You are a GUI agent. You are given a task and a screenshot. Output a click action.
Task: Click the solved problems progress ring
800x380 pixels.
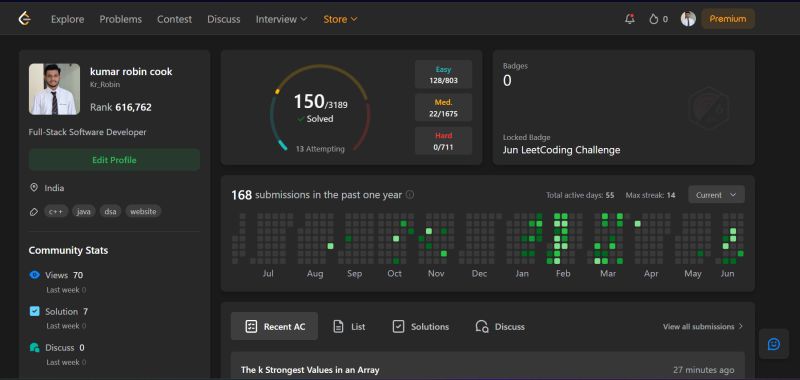pyautogui.click(x=320, y=108)
